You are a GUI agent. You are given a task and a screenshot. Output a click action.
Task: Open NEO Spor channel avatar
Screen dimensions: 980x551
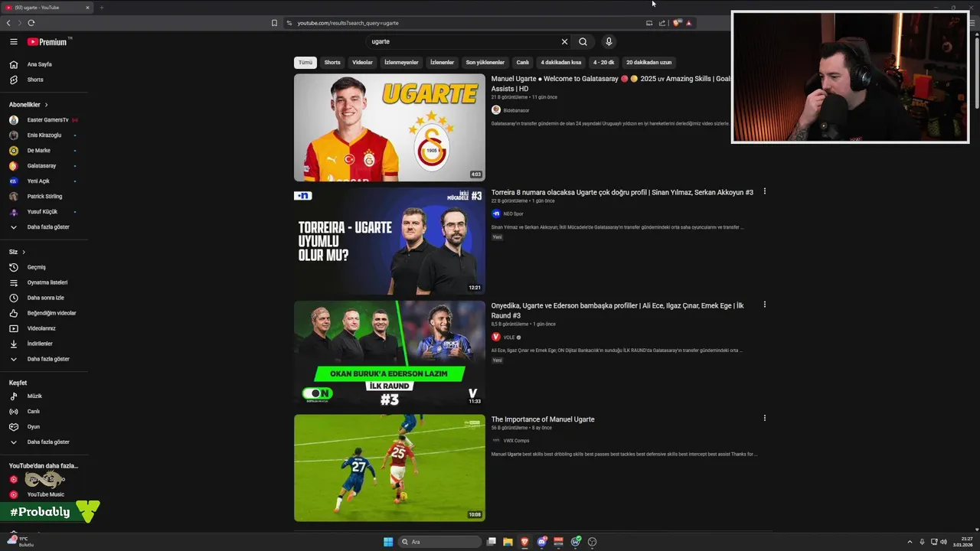pos(496,214)
